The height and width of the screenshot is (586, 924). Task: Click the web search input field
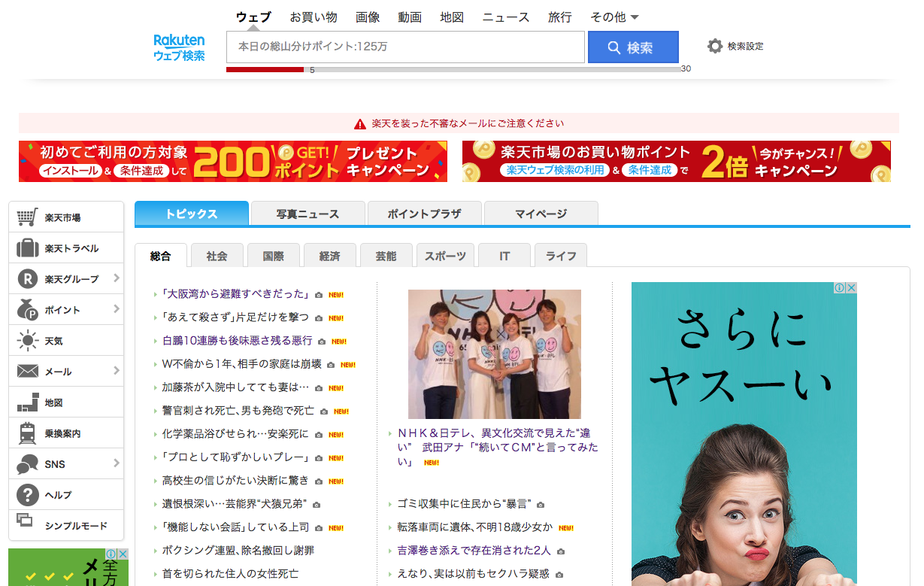click(x=405, y=47)
